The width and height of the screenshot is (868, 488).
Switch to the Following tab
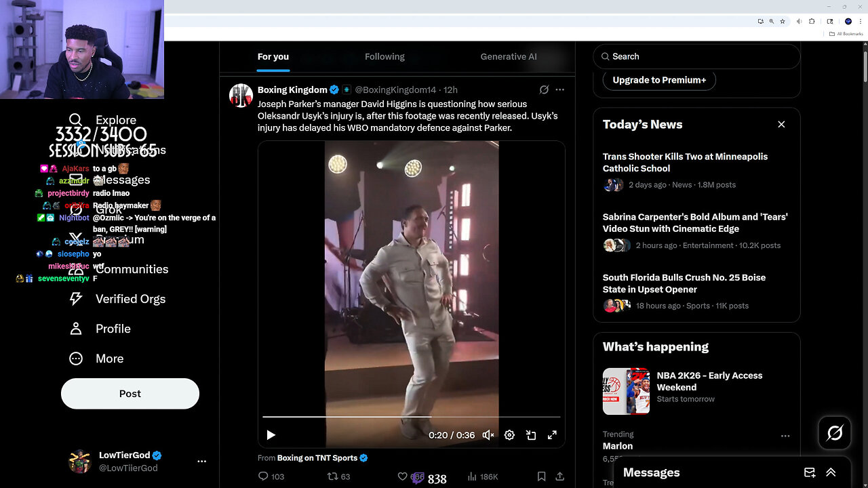384,57
